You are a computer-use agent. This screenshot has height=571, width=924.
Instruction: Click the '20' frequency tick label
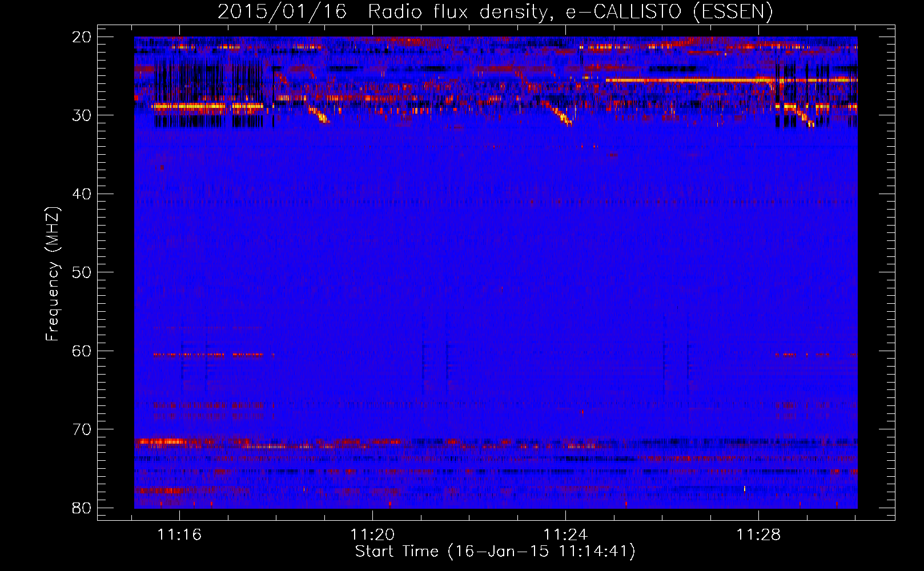82,37
